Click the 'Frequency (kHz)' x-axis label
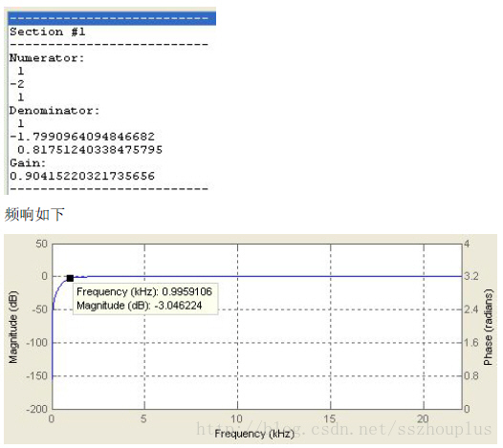 [x=254, y=434]
